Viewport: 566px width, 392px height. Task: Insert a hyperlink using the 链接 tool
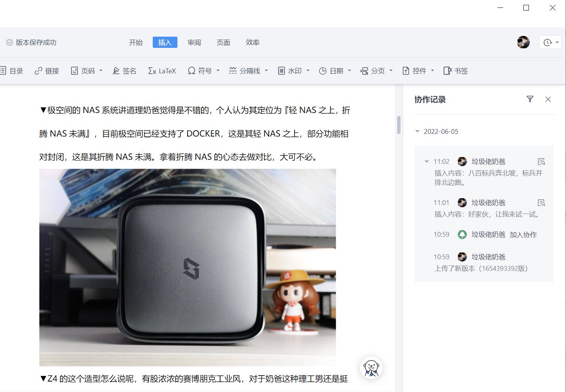46,71
